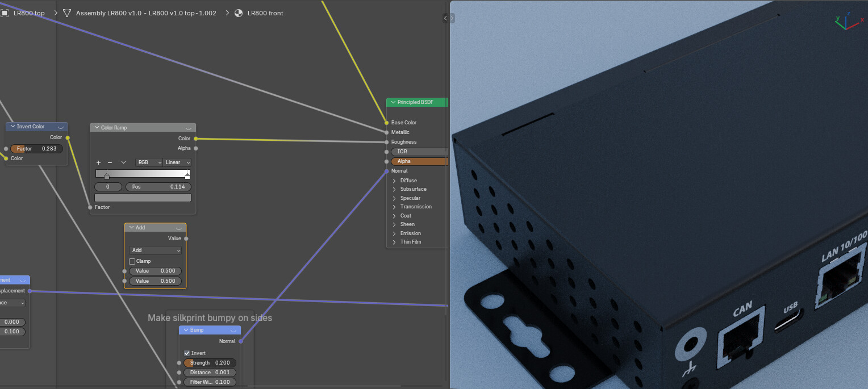Expand the Transmission panel

394,207
